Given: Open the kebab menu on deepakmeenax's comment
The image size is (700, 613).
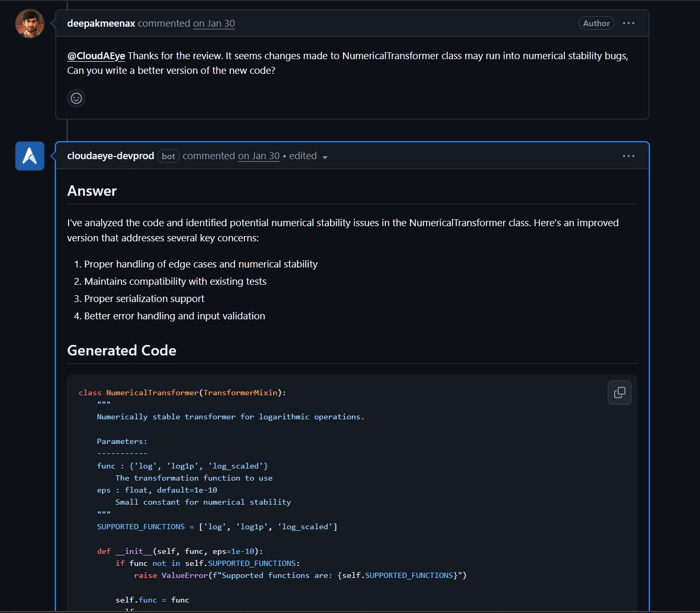Looking at the screenshot, I should (x=628, y=23).
